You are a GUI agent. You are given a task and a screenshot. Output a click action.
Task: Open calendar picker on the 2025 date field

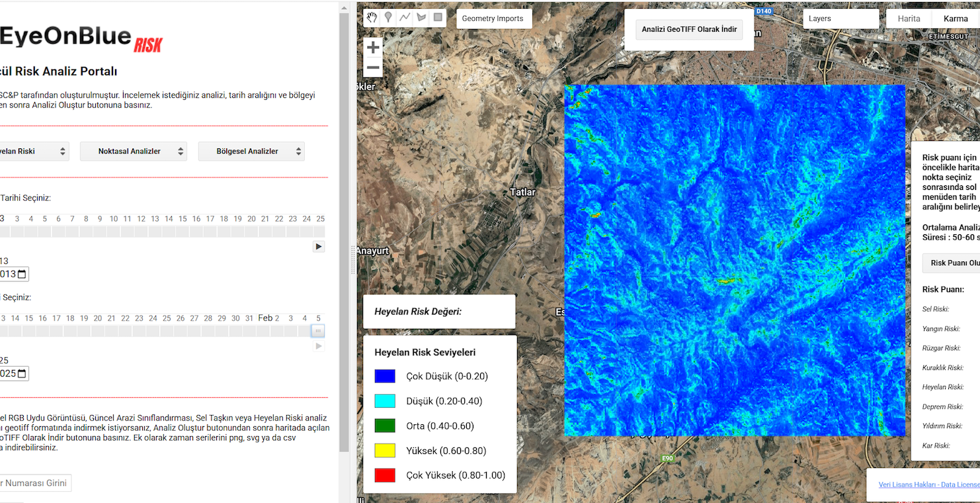22,373
